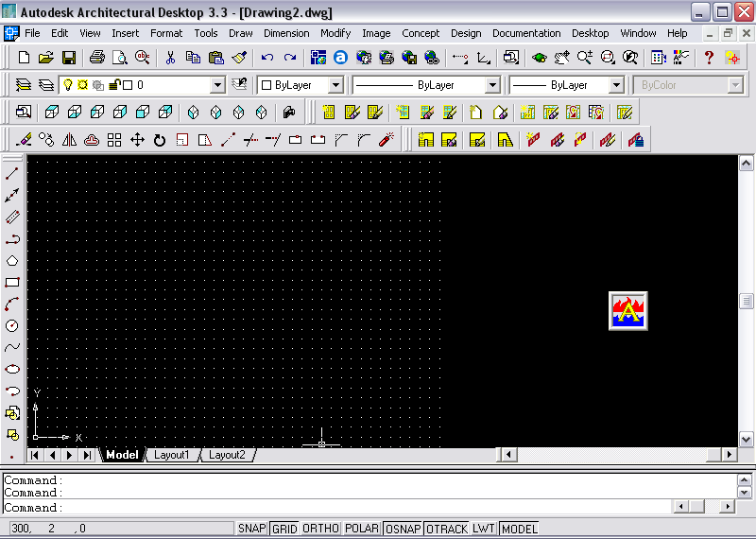The image size is (756, 539).
Task: Select the Spline draw tool
Action: tap(12, 347)
